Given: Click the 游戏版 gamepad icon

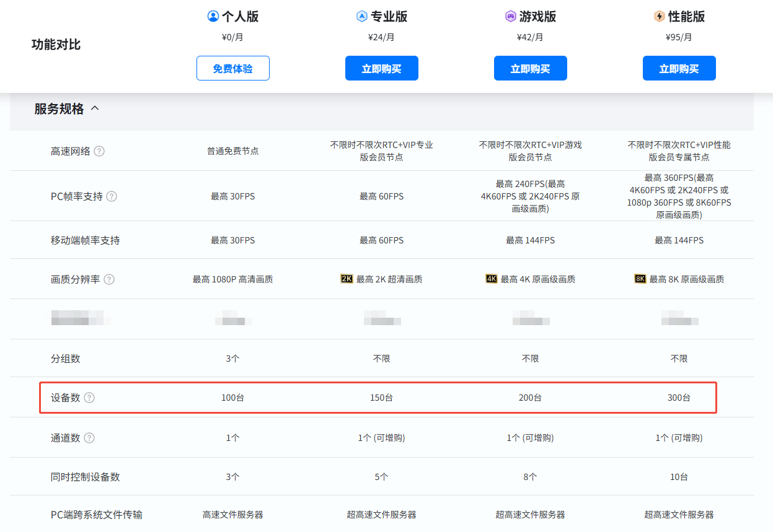Looking at the screenshot, I should click(x=511, y=17).
